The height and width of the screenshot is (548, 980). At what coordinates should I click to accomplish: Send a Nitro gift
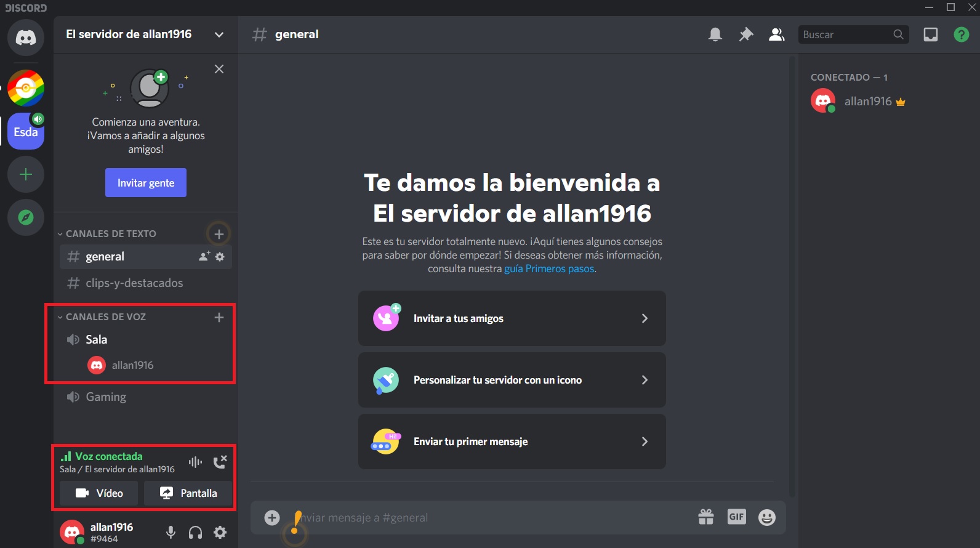[x=706, y=517]
